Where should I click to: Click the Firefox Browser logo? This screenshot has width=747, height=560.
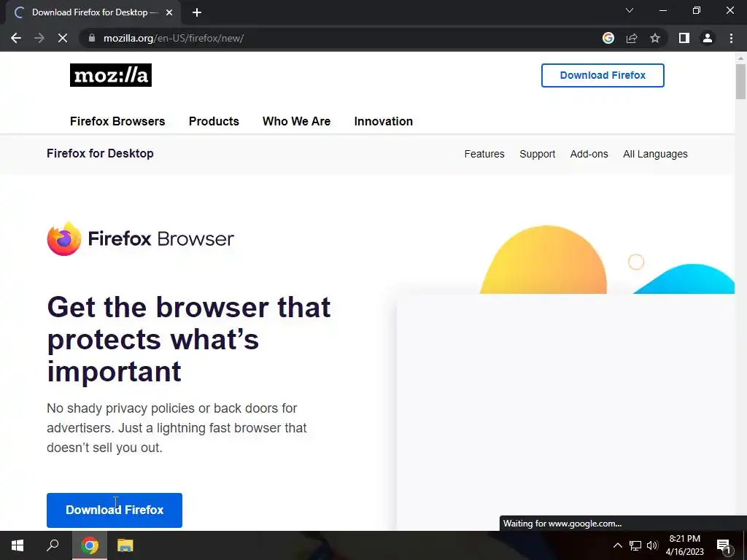(x=141, y=238)
